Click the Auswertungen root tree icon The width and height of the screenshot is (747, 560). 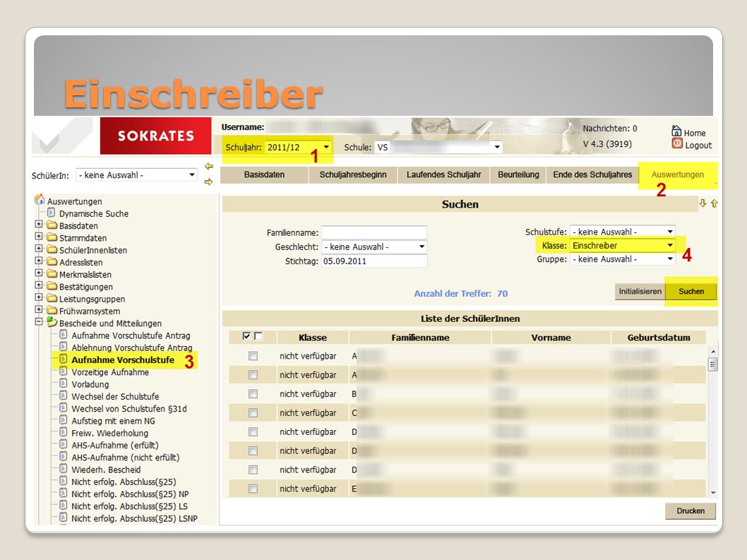(40, 199)
